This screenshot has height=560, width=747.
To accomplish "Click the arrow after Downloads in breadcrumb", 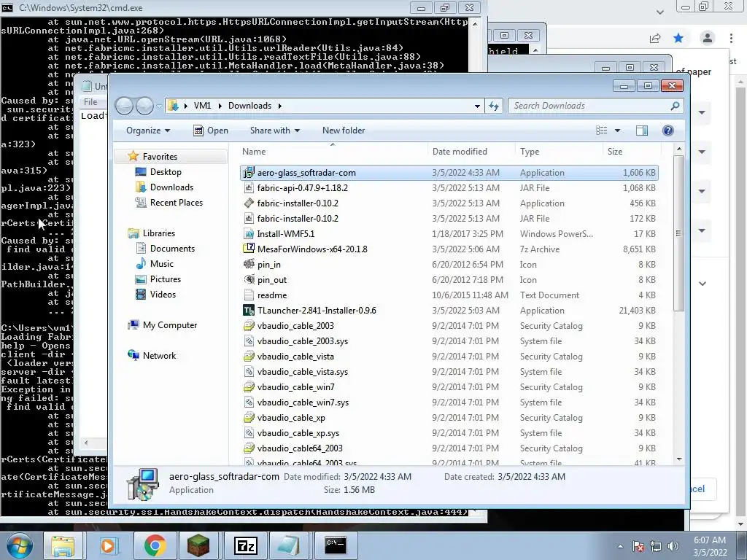I will tap(280, 106).
